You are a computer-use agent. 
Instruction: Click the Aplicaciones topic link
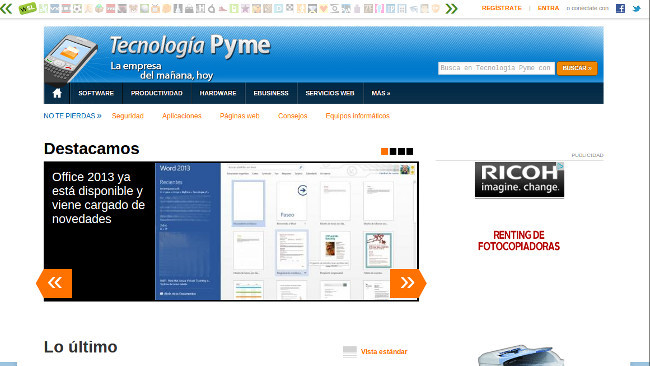182,116
